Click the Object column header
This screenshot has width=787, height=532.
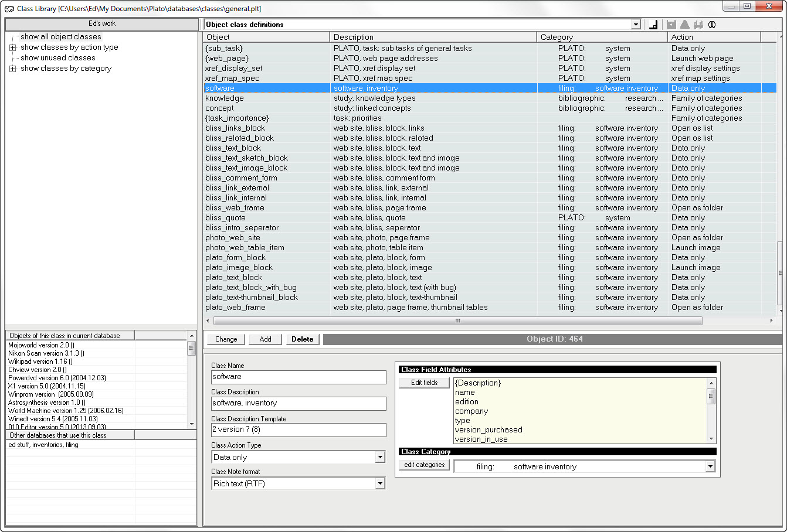(x=266, y=37)
